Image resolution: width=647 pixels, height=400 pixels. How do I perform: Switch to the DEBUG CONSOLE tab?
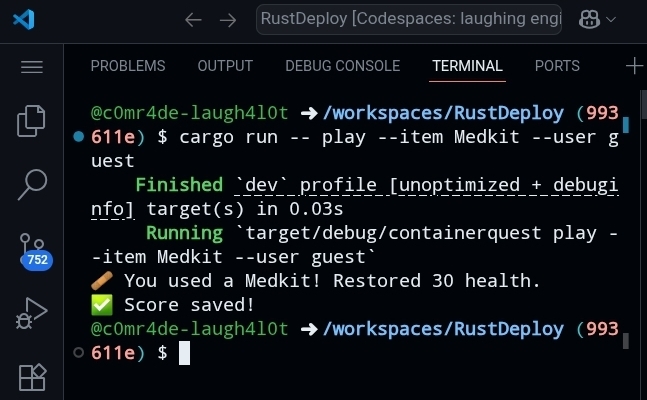(x=342, y=66)
